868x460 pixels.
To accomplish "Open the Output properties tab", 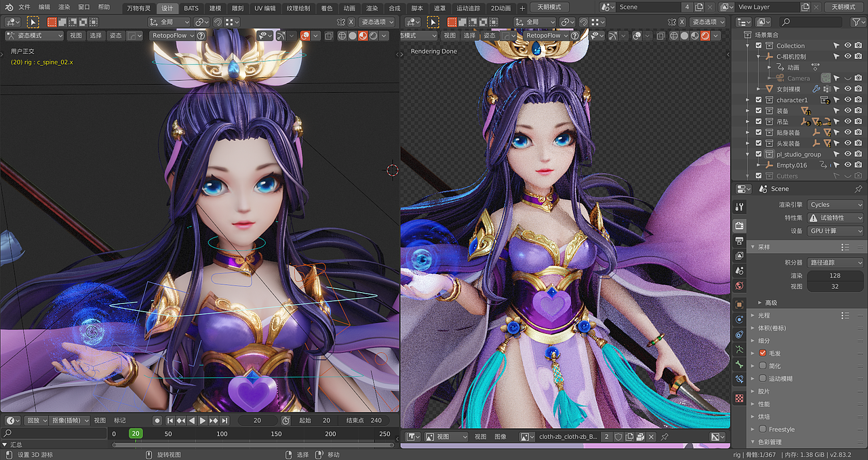I will [x=740, y=241].
